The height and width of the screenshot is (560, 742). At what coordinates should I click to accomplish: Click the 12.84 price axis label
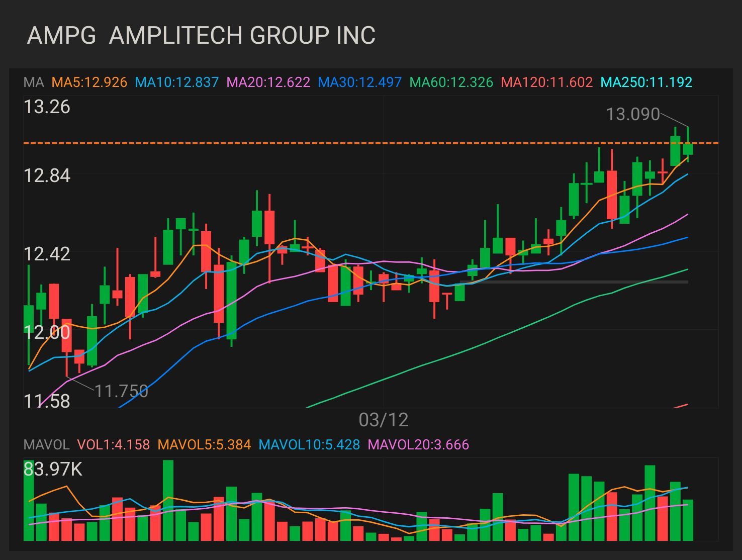point(47,175)
